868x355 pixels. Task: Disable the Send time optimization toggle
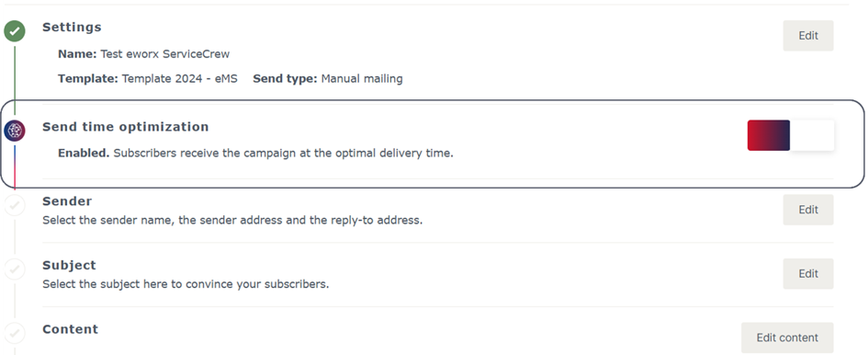tap(791, 135)
